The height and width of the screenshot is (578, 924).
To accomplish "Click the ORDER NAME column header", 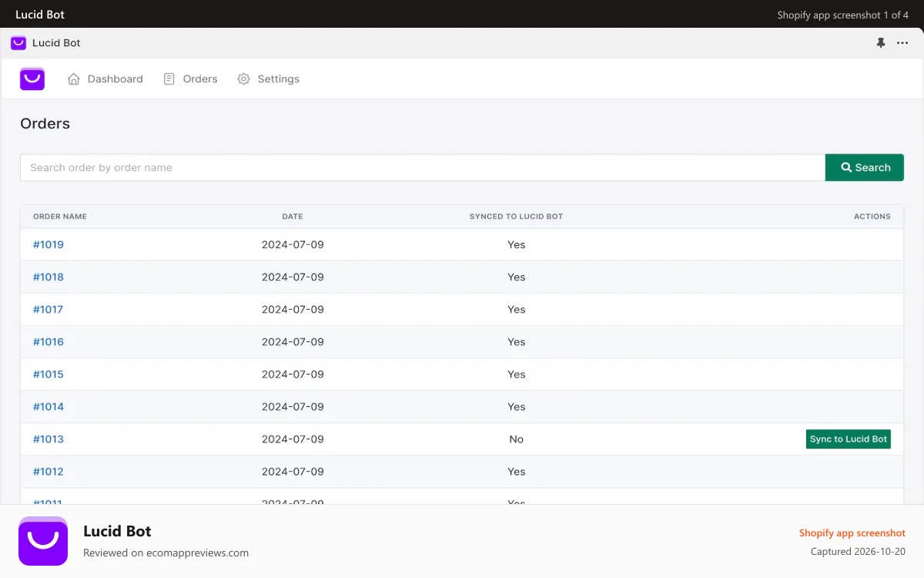I will click(x=60, y=217).
